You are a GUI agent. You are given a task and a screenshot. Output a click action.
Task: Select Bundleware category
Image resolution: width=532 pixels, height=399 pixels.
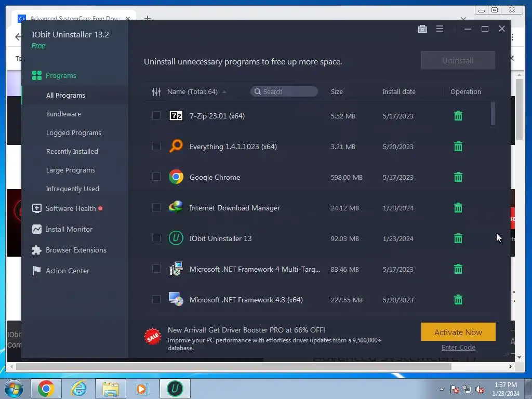pyautogui.click(x=63, y=114)
